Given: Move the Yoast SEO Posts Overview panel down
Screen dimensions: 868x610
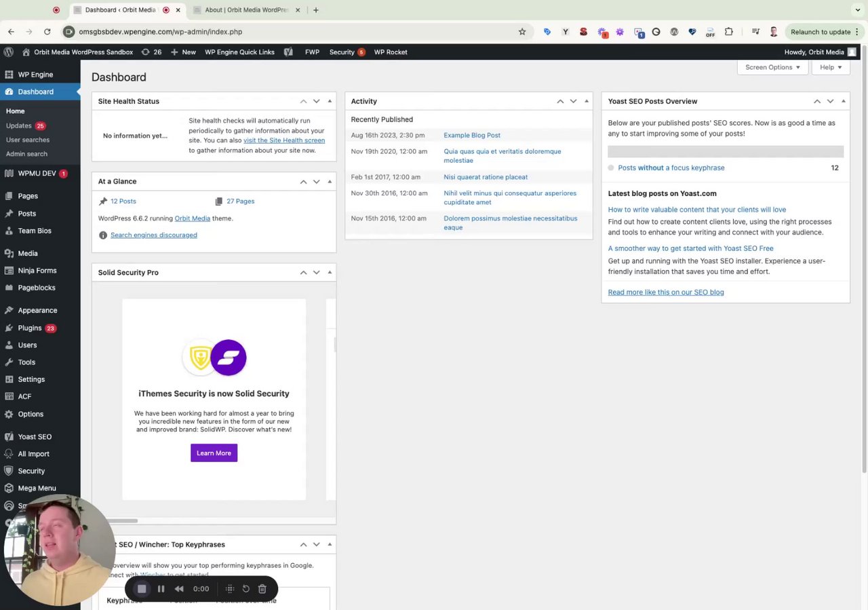Looking at the screenshot, I should click(830, 101).
